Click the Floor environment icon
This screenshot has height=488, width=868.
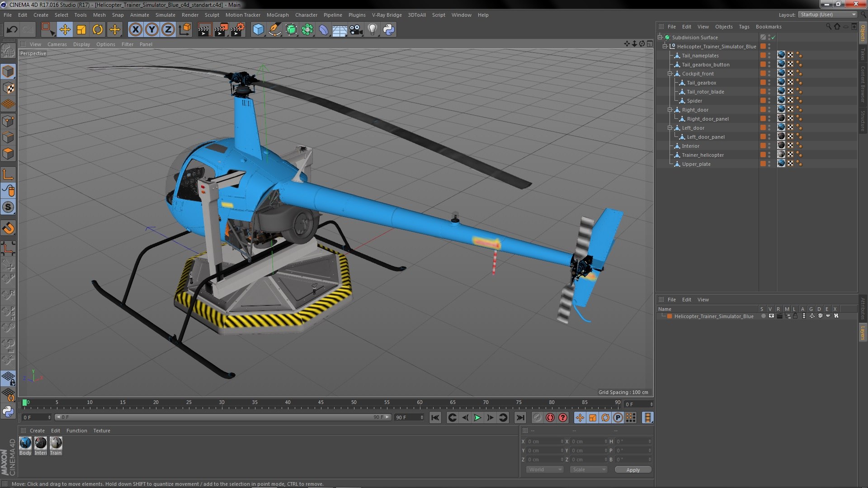[x=340, y=30]
